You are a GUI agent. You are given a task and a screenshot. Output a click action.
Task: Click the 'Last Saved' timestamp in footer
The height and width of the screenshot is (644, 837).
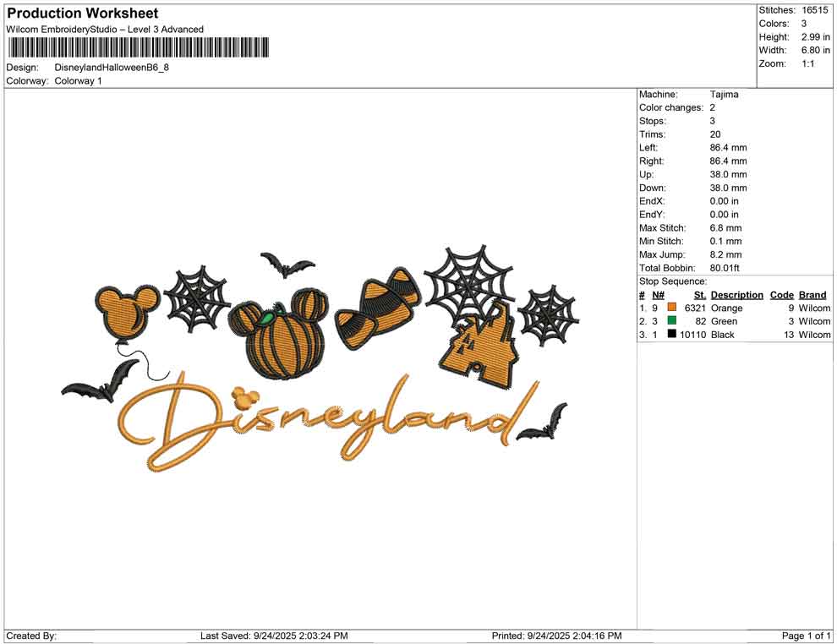pos(274,636)
